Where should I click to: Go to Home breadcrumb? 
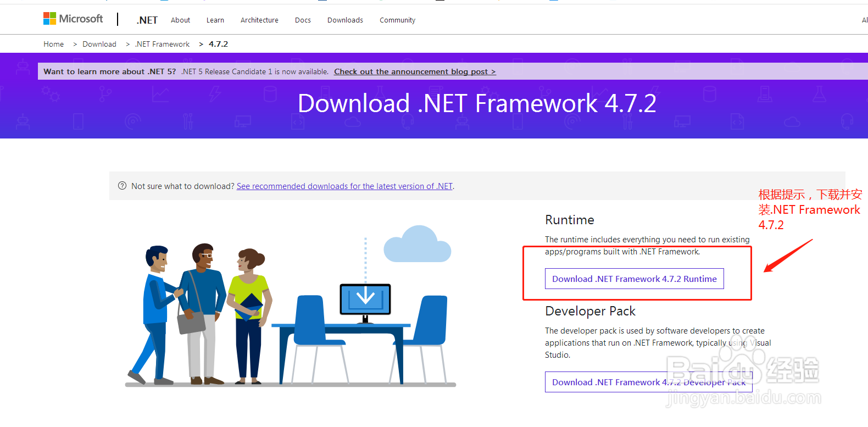(54, 44)
